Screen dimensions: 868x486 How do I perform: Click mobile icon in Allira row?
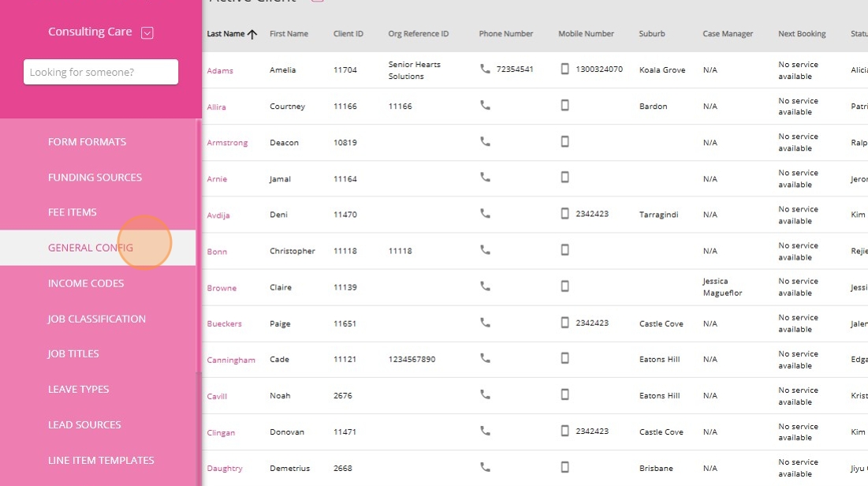[564, 105]
